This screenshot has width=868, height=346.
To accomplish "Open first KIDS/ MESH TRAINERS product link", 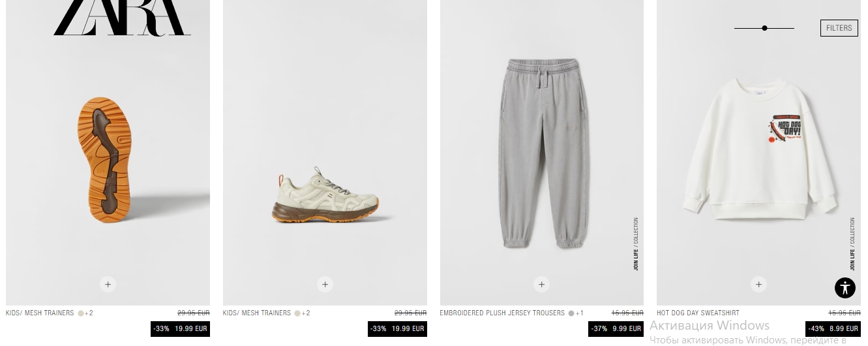I will [40, 313].
